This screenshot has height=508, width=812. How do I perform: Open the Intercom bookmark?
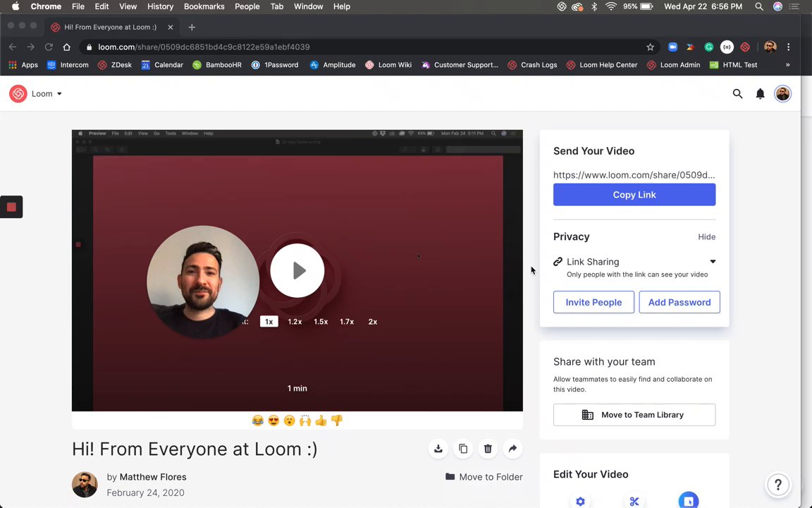[68, 65]
